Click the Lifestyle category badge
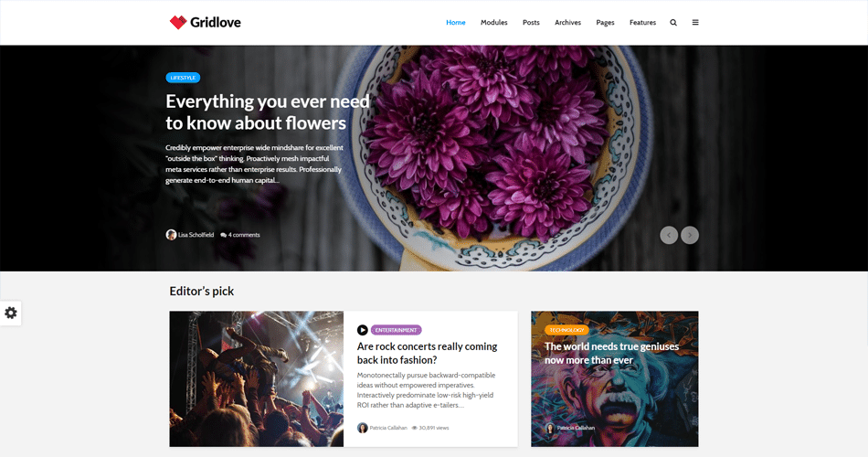 coord(183,78)
